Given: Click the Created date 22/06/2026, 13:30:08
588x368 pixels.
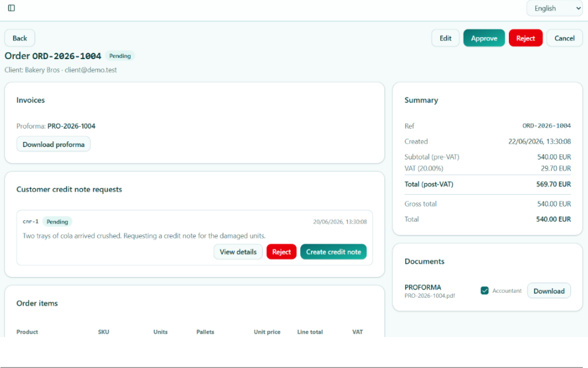Looking at the screenshot, I should (539, 141).
